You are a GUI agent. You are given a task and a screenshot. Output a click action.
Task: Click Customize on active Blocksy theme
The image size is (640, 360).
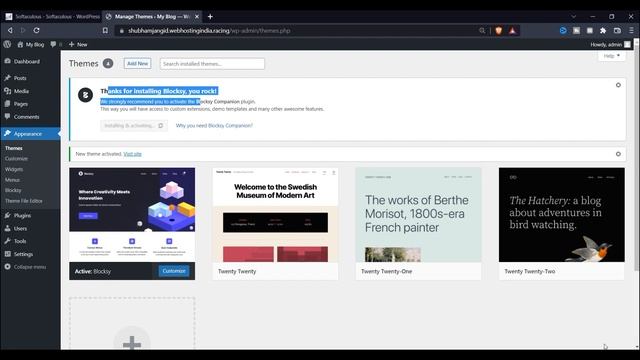click(174, 271)
